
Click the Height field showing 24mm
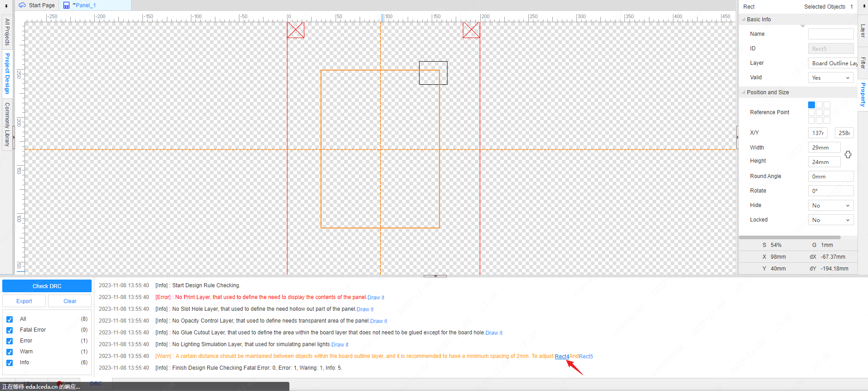[x=824, y=162]
